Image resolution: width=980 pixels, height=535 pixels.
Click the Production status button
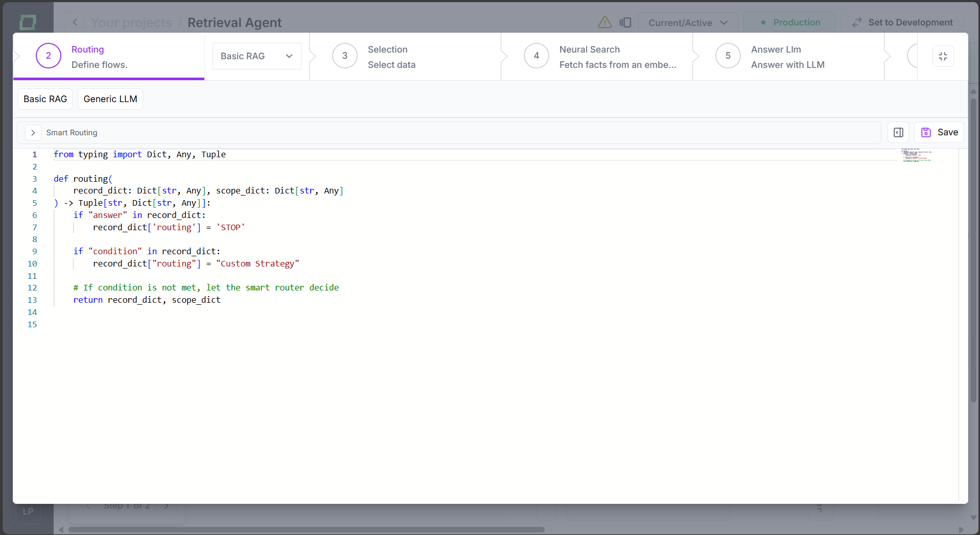[789, 22]
